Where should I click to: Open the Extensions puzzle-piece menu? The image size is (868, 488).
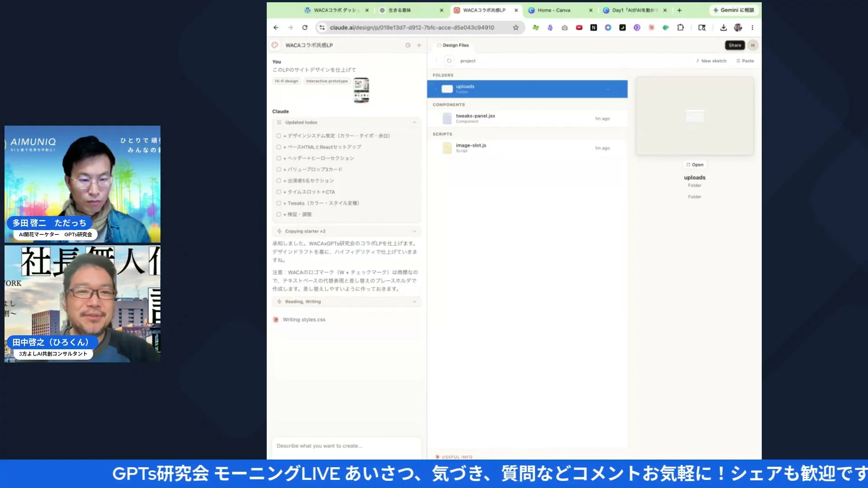click(680, 28)
